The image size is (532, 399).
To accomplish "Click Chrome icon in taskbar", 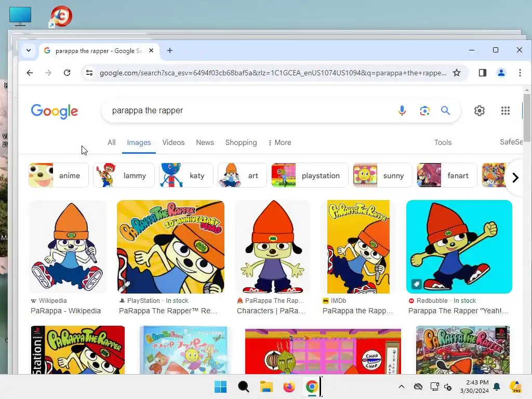I will pyautogui.click(x=312, y=387).
